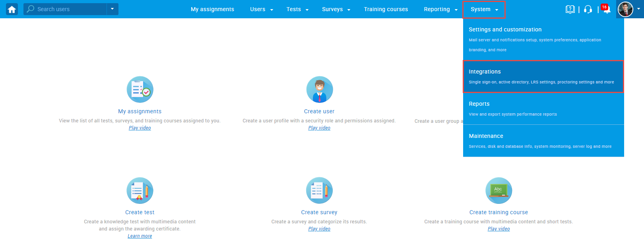Click the Create training course chalkboard icon
Screen dimensions: 644x244
click(x=499, y=190)
